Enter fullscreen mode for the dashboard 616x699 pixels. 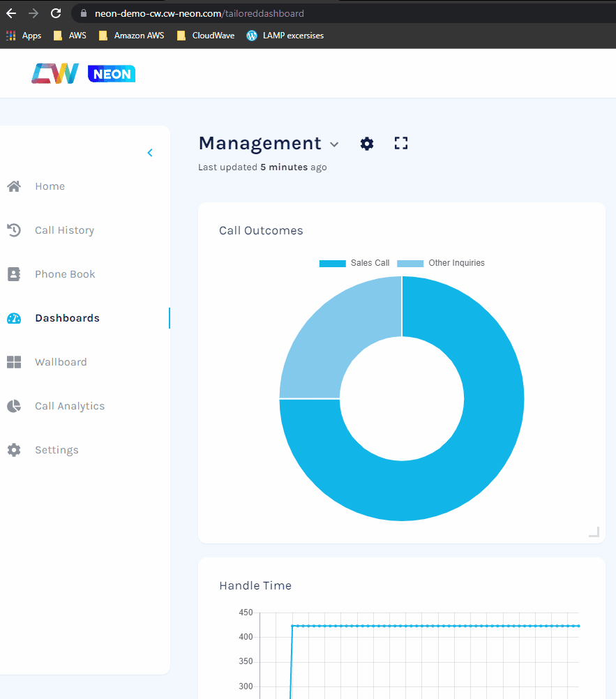pyautogui.click(x=400, y=144)
